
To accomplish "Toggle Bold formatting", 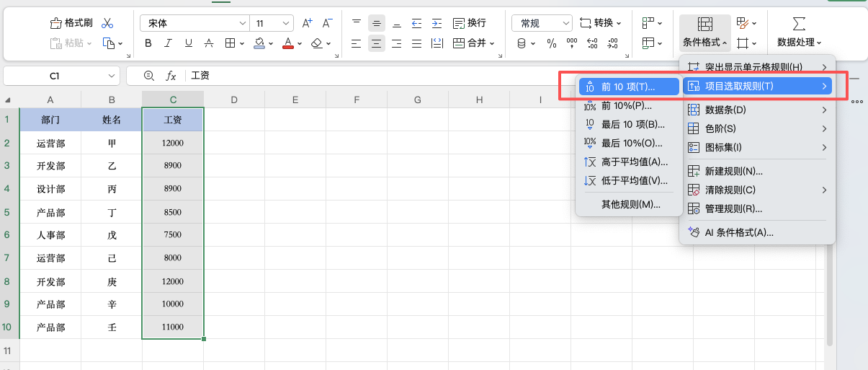I will [148, 43].
